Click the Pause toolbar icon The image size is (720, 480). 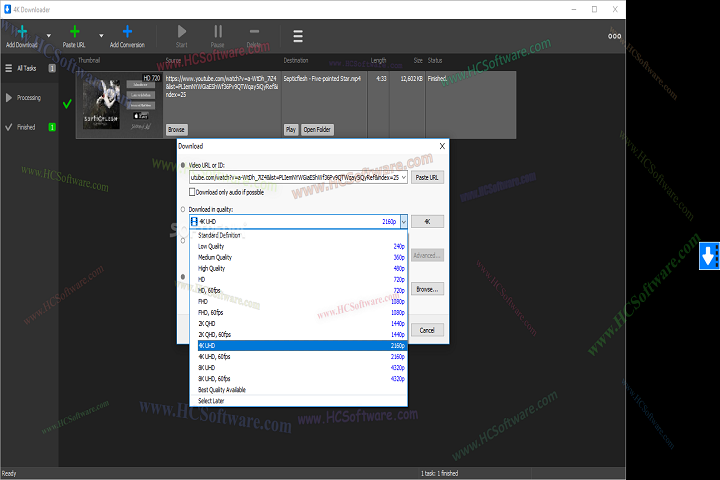coord(218,31)
